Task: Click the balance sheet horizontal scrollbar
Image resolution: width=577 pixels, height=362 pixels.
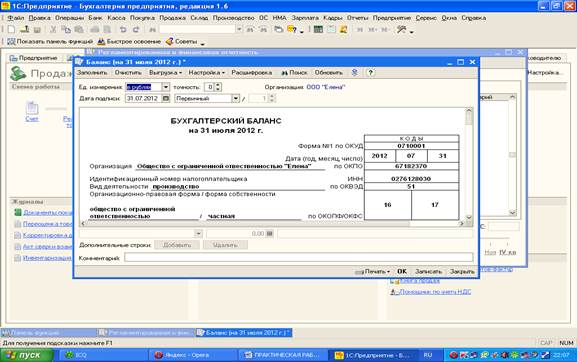Action: point(272,223)
